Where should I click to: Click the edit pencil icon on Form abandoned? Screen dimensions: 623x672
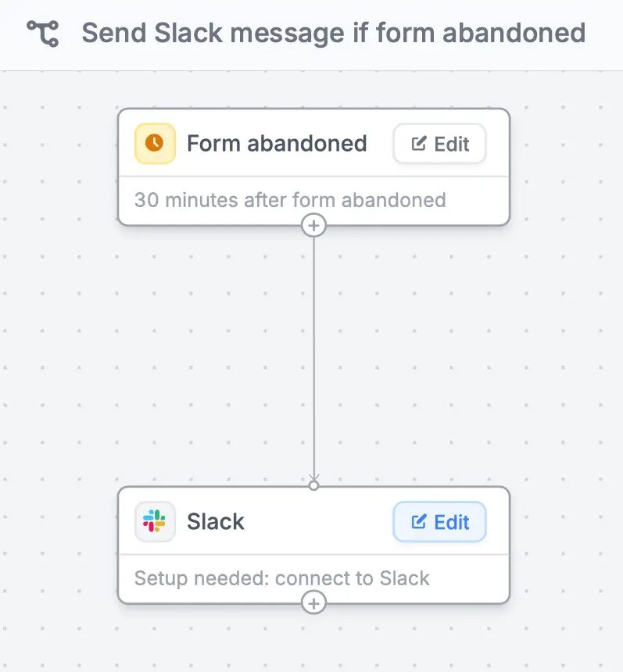point(419,144)
